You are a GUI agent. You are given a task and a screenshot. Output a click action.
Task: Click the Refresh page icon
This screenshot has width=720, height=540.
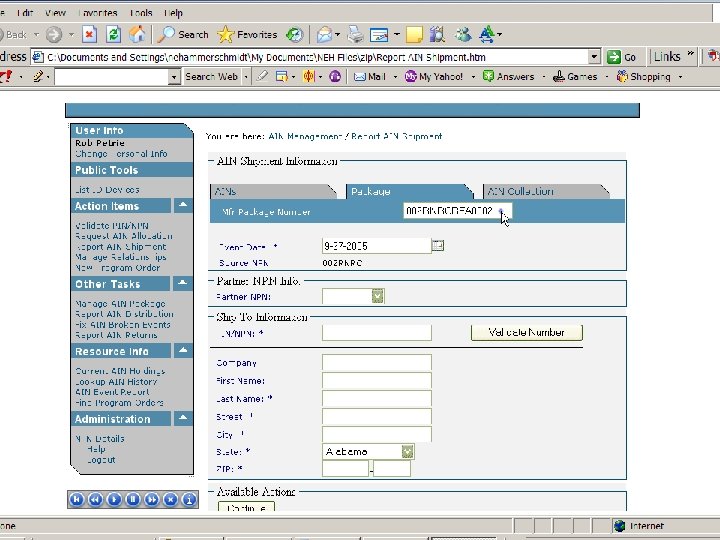point(113,34)
